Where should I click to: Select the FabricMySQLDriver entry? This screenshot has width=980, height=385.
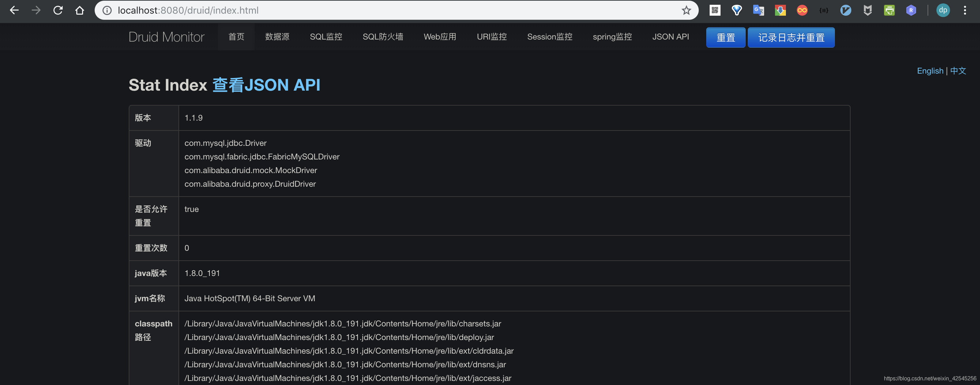[262, 156]
